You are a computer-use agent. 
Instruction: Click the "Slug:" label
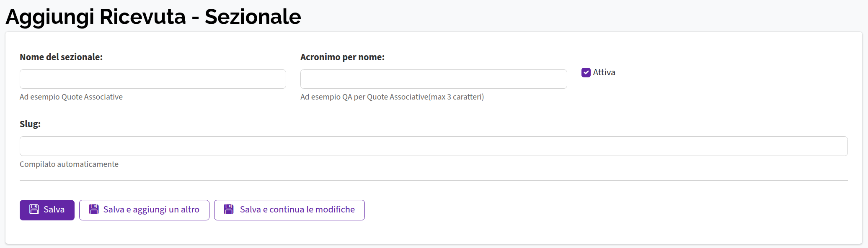(x=30, y=124)
